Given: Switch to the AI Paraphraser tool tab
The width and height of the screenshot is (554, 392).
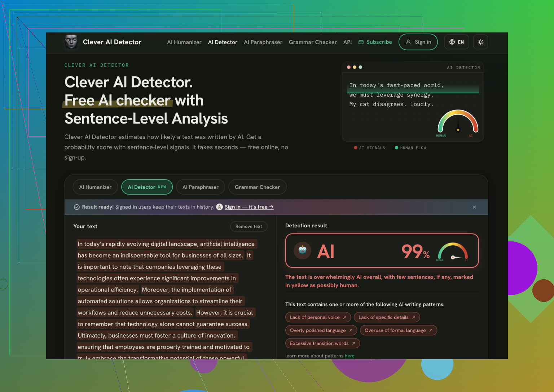Looking at the screenshot, I should tap(201, 187).
